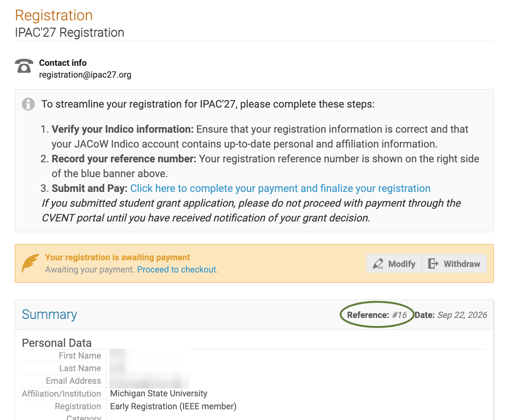The image size is (513, 420).
Task: Click the Affiliation/Institution label
Action: pyautogui.click(x=61, y=394)
